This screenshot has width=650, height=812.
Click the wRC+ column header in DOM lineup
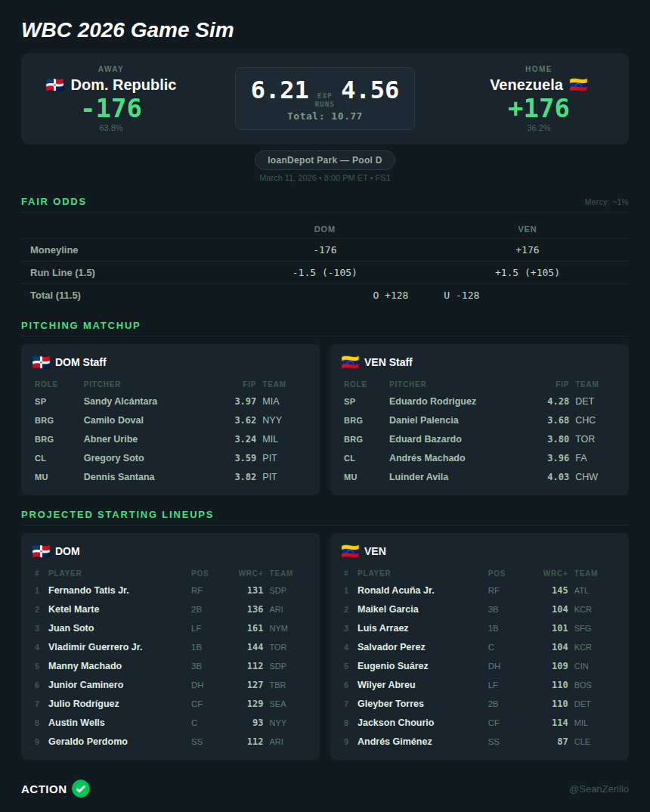click(250, 573)
